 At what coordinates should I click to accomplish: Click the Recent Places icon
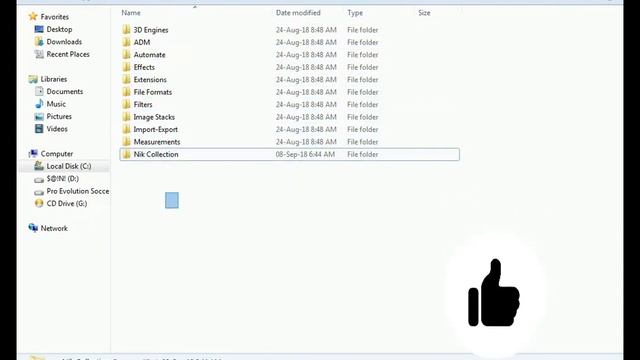tap(39, 54)
